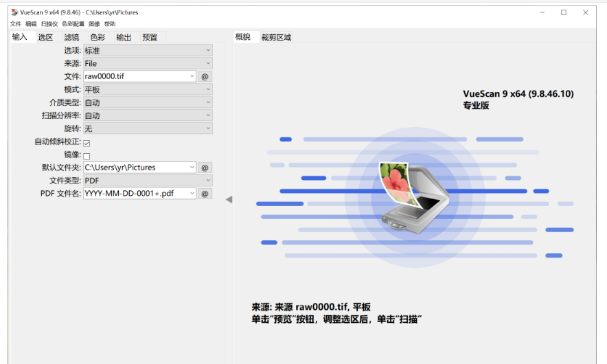Open the 帮助 menu
This screenshot has height=364, width=607.
pyautogui.click(x=110, y=24)
